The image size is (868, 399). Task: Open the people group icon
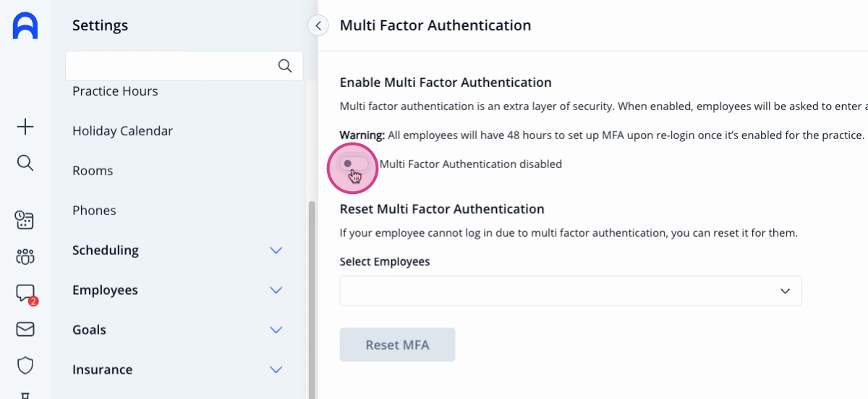coord(25,256)
